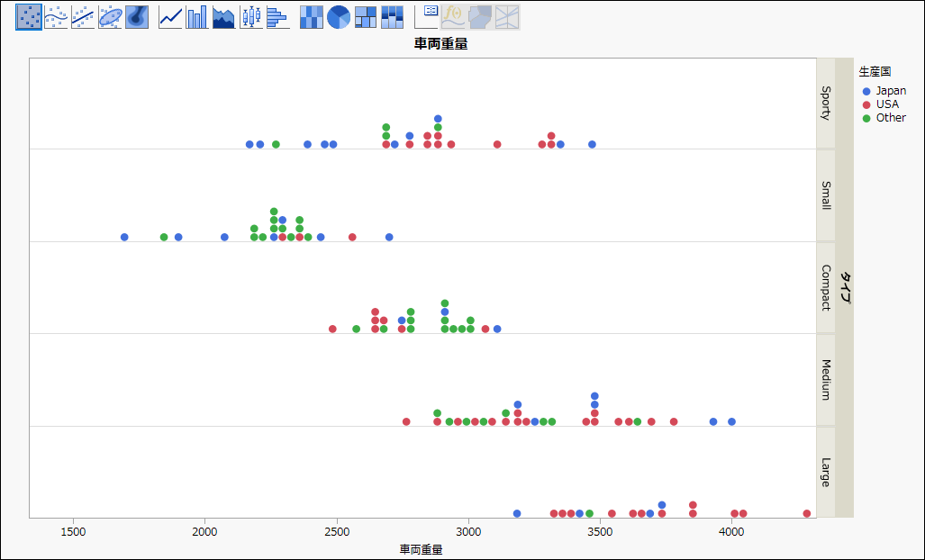This screenshot has width=925, height=560.
Task: Switch to the Line chart element icon
Action: click(170, 17)
